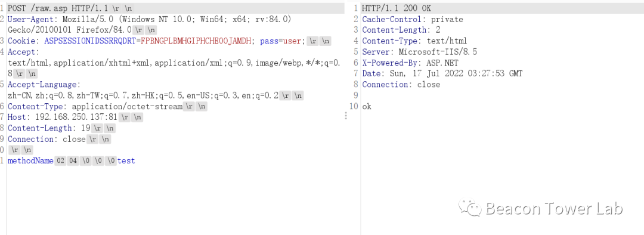Click the 'pass' cookie parameter name
Screen dimensions: 644x235
tap(269, 41)
